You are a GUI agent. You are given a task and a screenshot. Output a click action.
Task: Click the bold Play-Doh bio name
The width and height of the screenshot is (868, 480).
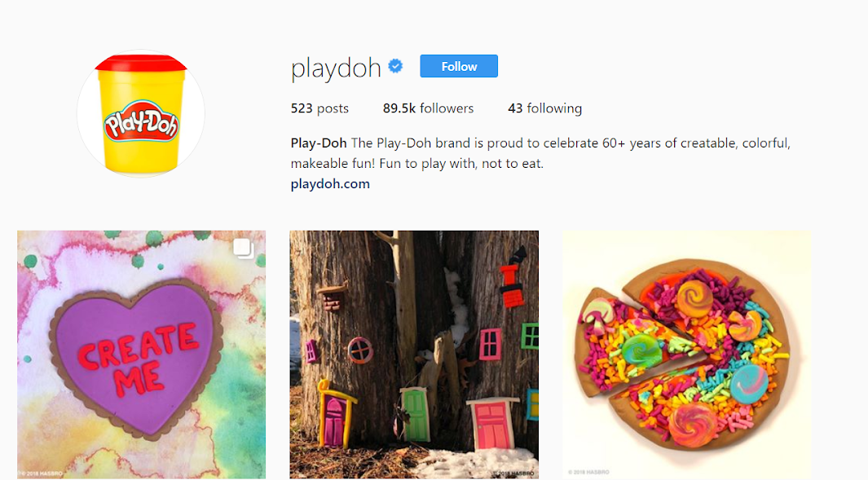pyautogui.click(x=319, y=143)
